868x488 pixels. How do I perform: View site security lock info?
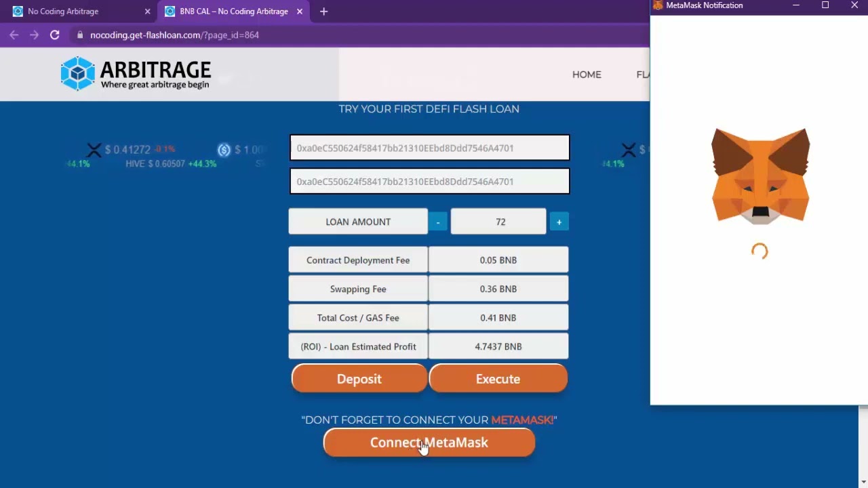[80, 35]
